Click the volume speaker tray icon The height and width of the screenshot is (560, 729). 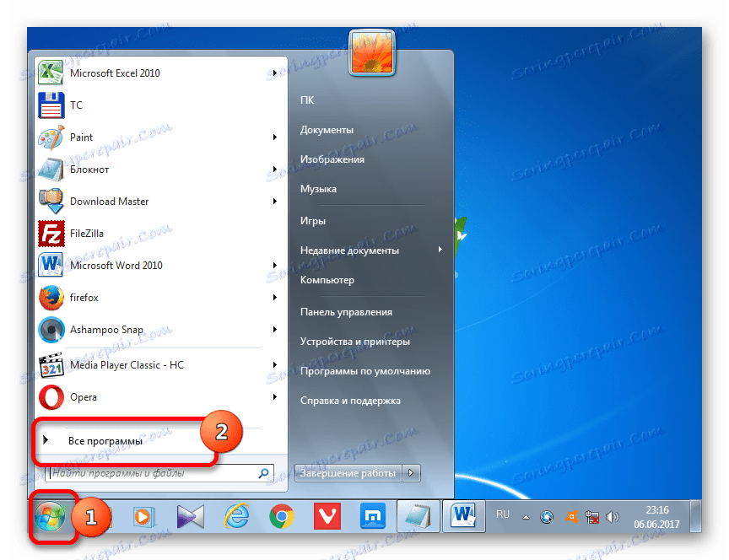click(613, 517)
